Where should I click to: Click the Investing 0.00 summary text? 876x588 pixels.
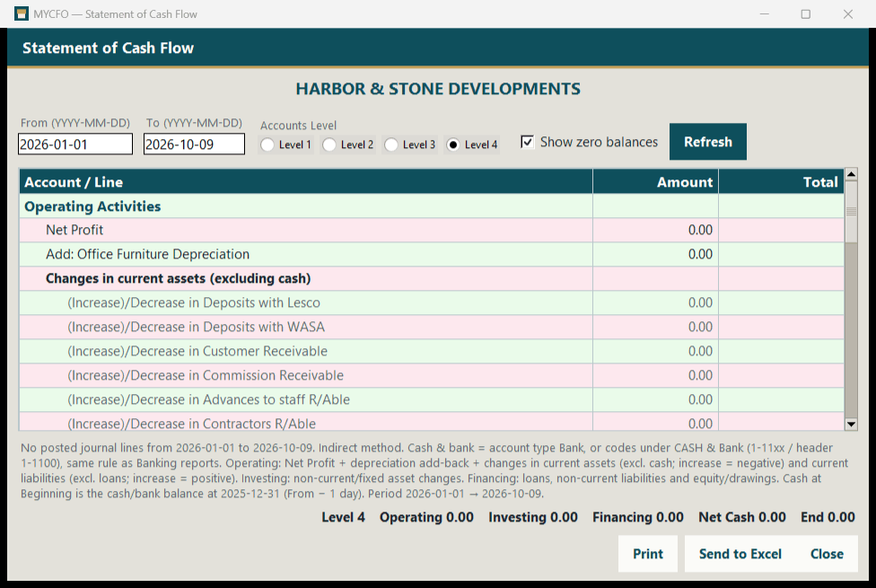coord(533,518)
